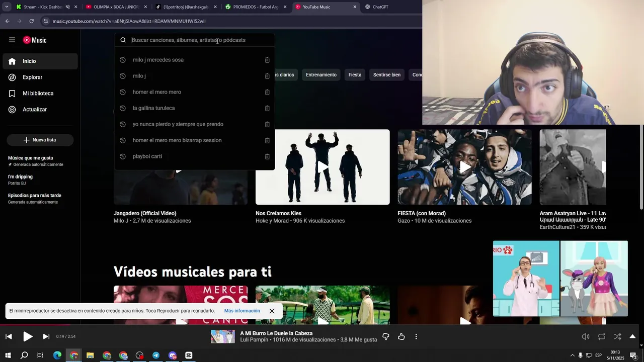This screenshot has width=644, height=362.
Task: Open the Música que me gusta playlist
Action: click(40, 161)
